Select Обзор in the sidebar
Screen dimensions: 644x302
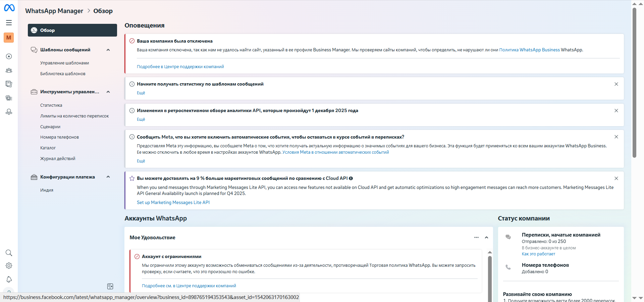click(72, 30)
